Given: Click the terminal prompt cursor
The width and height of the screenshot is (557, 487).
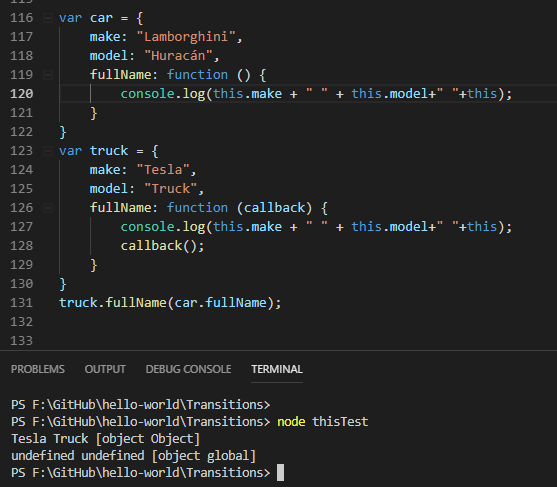Looking at the screenshot, I should tap(280, 473).
